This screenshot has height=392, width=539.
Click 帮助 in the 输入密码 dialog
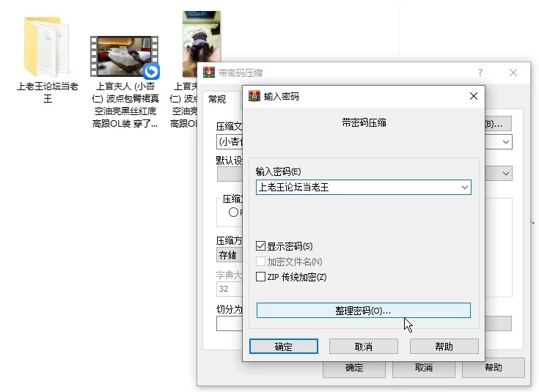[444, 347]
